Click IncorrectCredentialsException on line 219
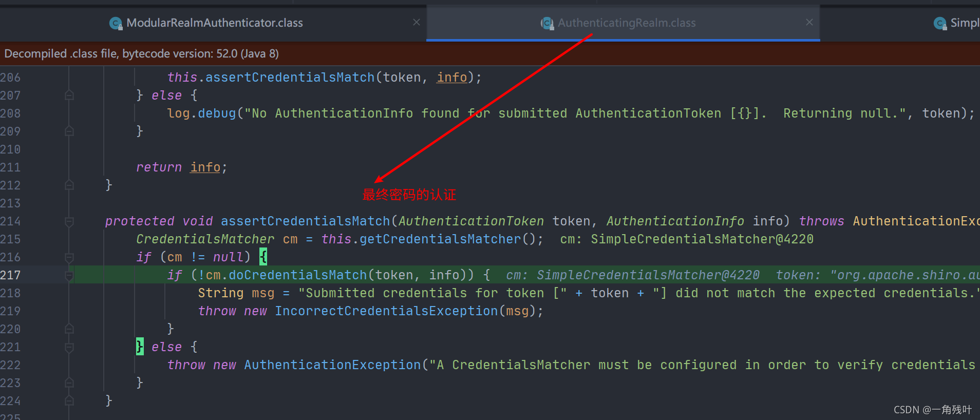This screenshot has height=420, width=980. 386,311
